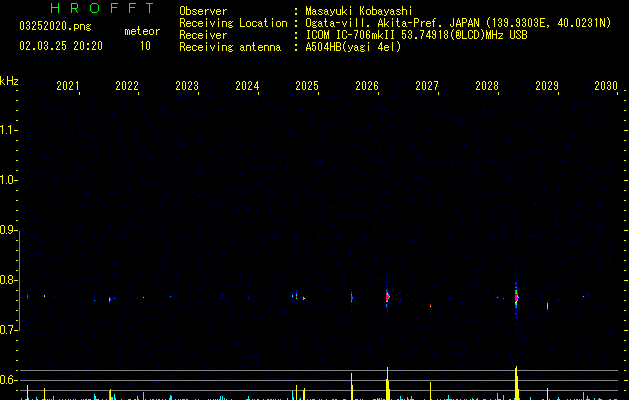Click the 0.6 kHz frequency label

pyautogui.click(x=8, y=380)
